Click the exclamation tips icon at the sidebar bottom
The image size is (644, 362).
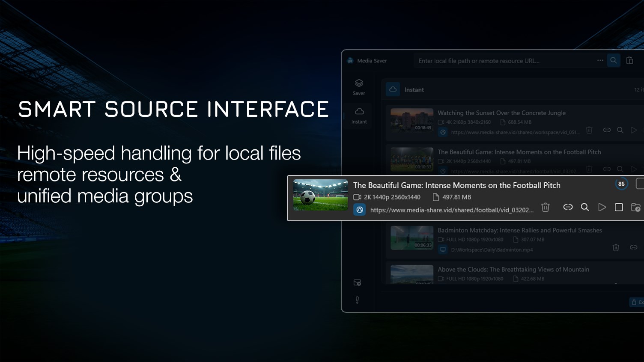[357, 300]
